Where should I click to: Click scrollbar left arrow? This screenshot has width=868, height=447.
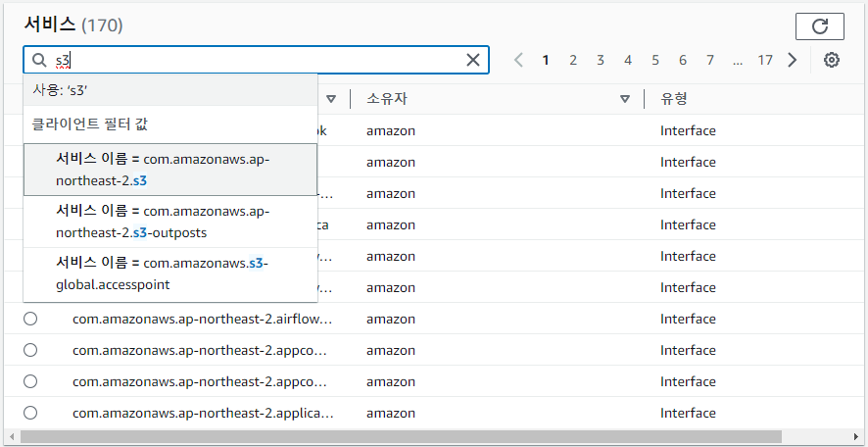point(12,436)
